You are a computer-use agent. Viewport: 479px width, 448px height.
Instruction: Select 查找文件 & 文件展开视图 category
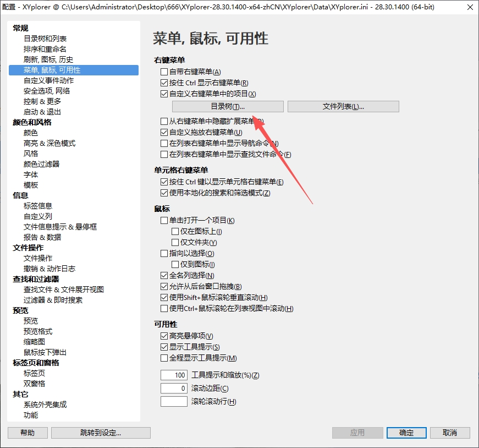pos(64,289)
